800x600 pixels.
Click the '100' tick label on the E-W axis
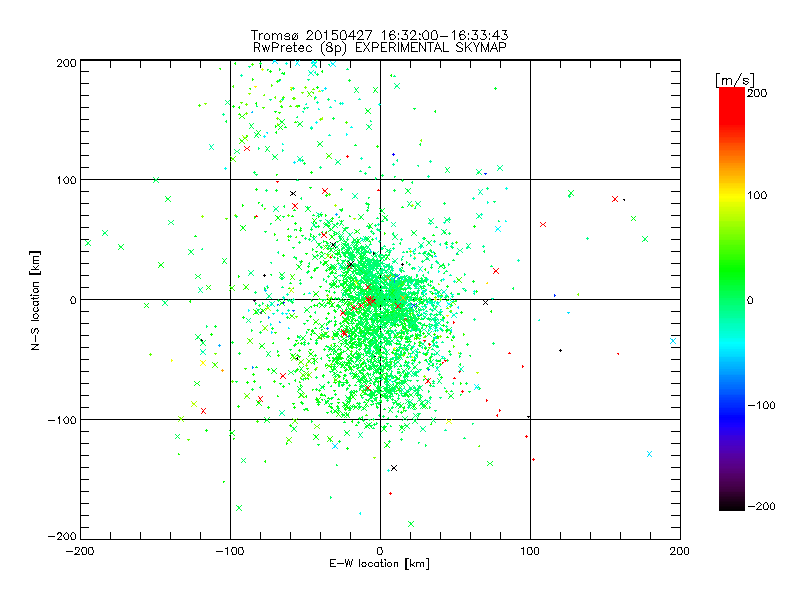click(530, 552)
